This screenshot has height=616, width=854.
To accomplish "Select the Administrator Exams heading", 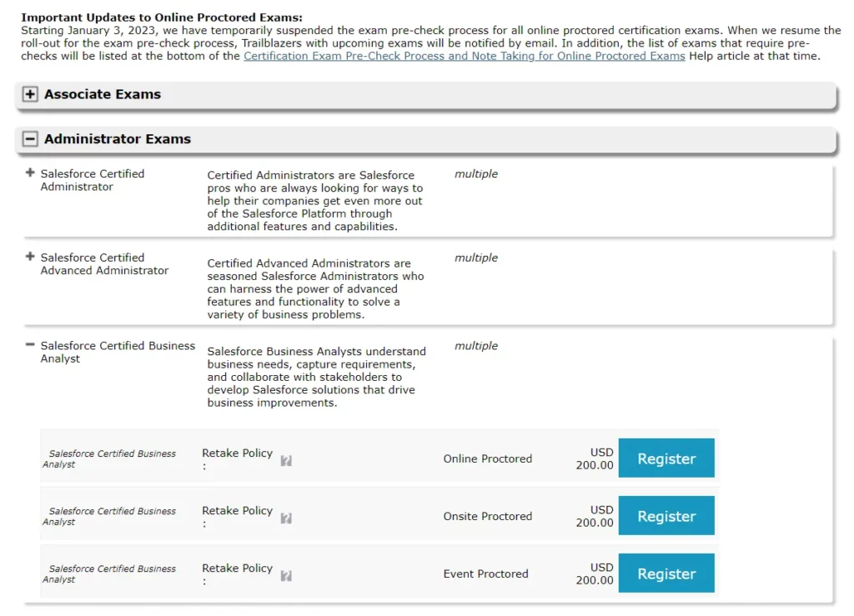I will (x=118, y=138).
